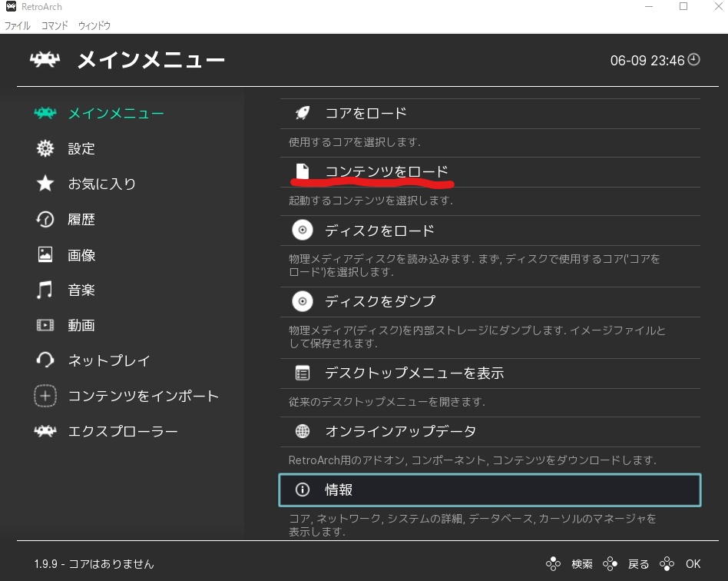Image resolution: width=728 pixels, height=581 pixels.
Task: Click the 従来のデスクトップメニューを開きます description
Action: (387, 402)
